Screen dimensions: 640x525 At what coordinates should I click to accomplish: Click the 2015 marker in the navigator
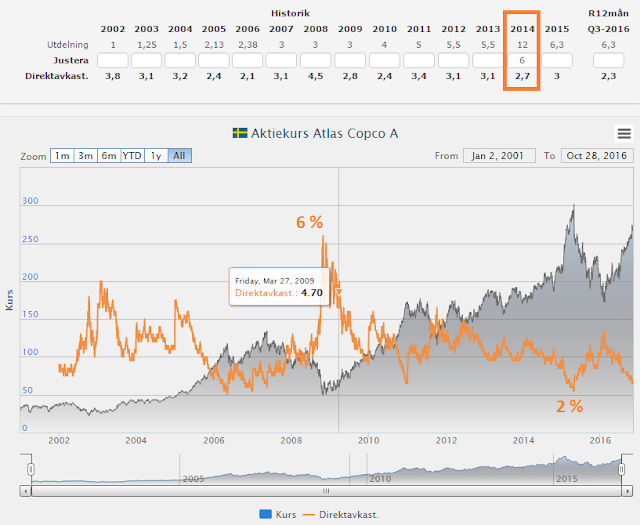pos(567,478)
